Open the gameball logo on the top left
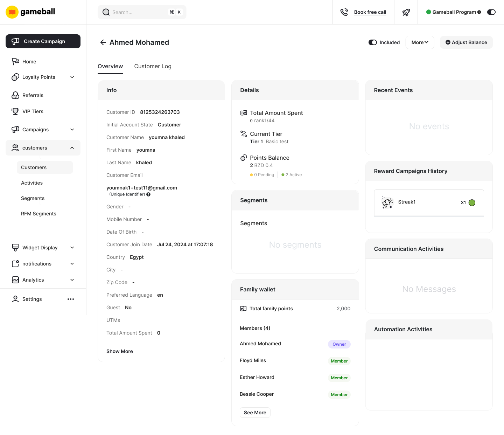504x435 pixels. [30, 12]
